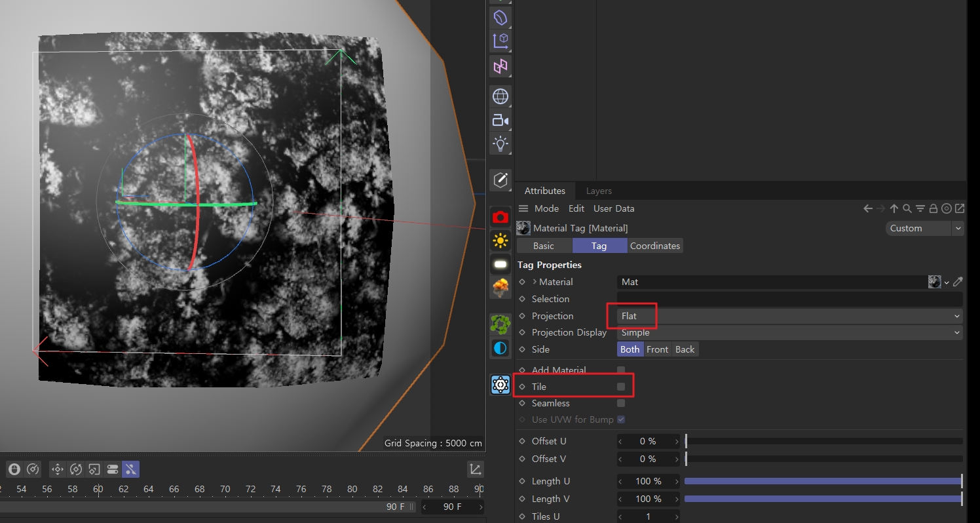This screenshot has height=523, width=980.
Task: Click the yellow sun light icon
Action: 500,241
